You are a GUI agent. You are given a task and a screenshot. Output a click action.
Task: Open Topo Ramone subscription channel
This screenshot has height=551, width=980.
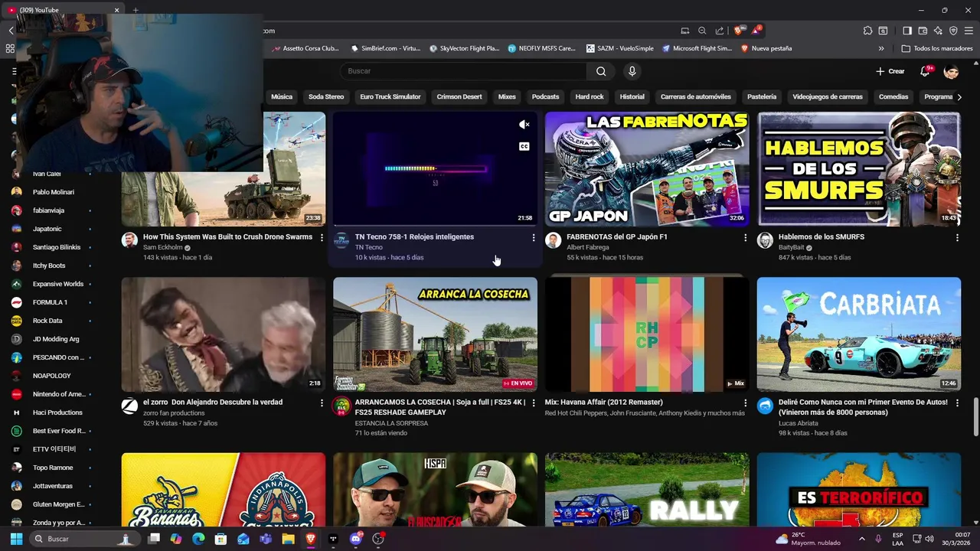pyautogui.click(x=51, y=468)
